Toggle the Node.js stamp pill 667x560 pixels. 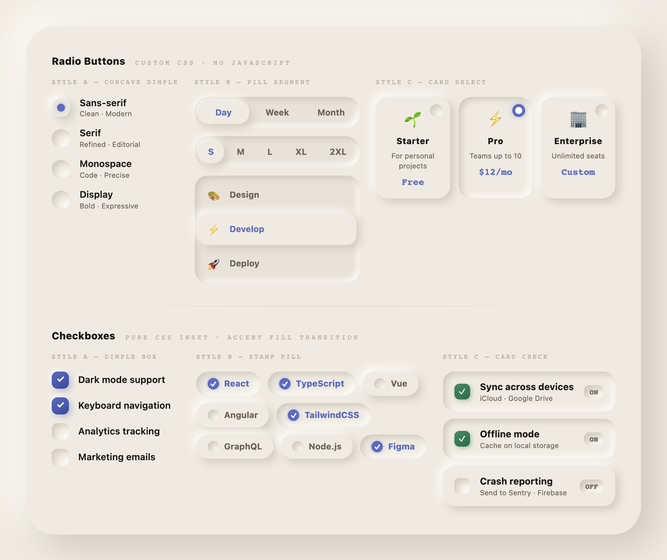click(317, 447)
